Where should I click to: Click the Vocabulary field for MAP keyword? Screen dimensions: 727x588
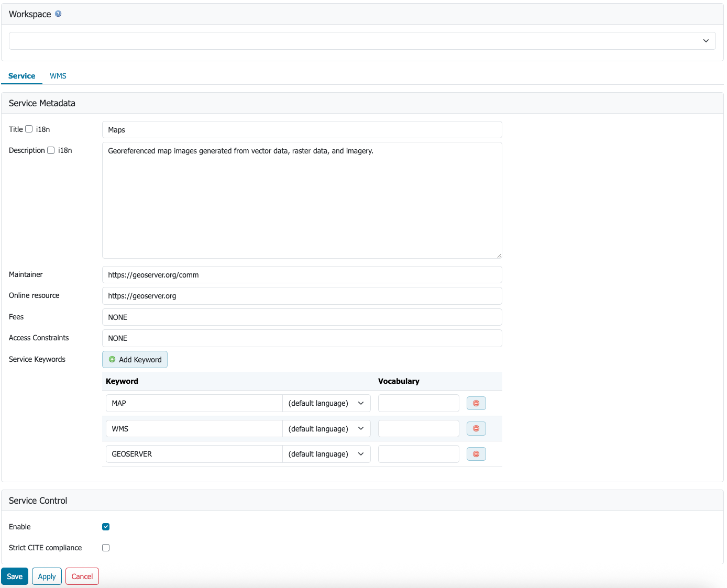coord(418,403)
